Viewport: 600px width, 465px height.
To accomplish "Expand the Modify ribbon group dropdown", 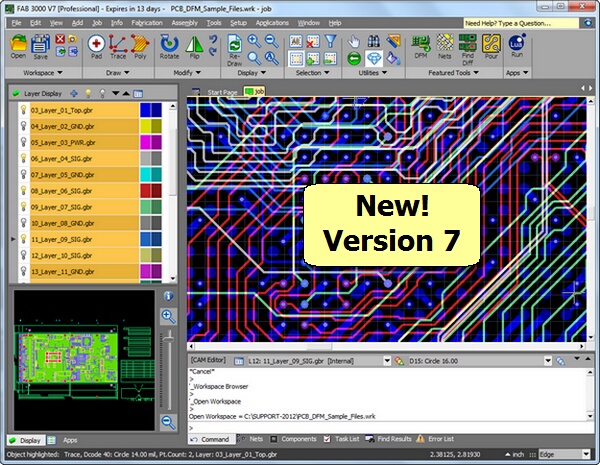I will [x=198, y=73].
